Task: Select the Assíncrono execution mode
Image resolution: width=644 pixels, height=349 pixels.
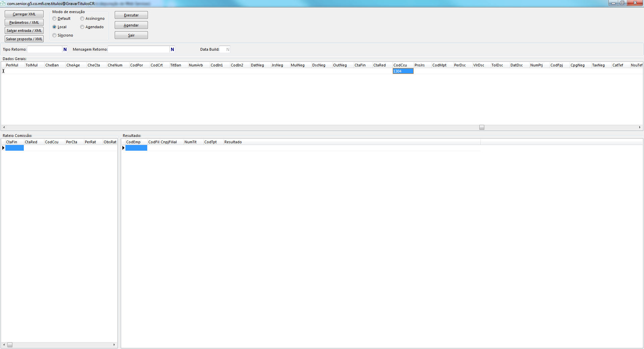Action: click(82, 19)
